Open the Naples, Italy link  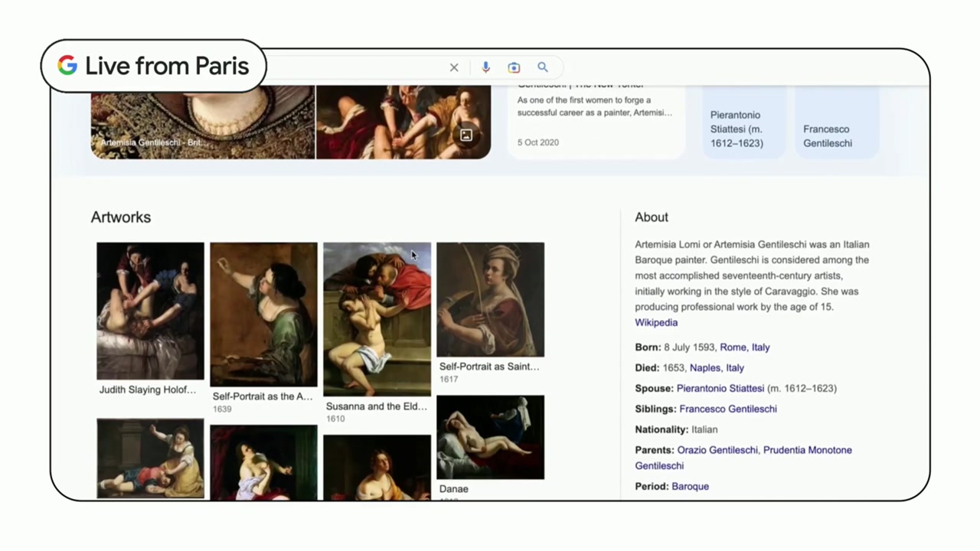pyautogui.click(x=717, y=367)
